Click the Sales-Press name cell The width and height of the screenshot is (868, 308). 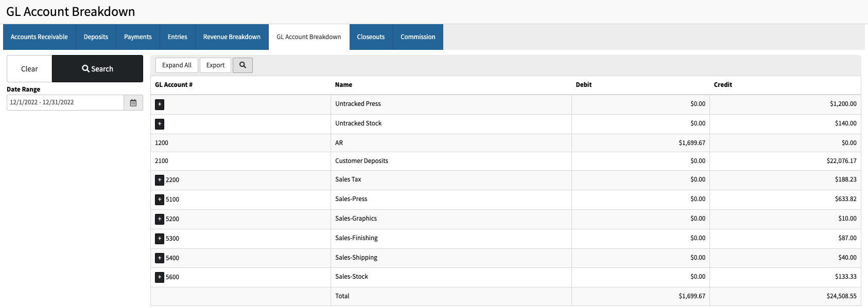pyautogui.click(x=451, y=200)
